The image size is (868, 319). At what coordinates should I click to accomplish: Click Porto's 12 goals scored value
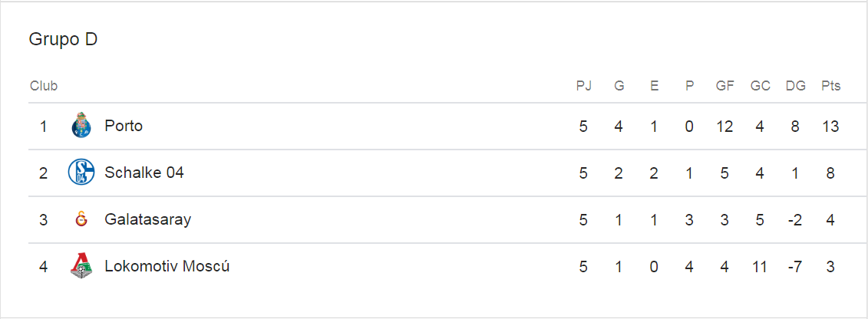(724, 126)
